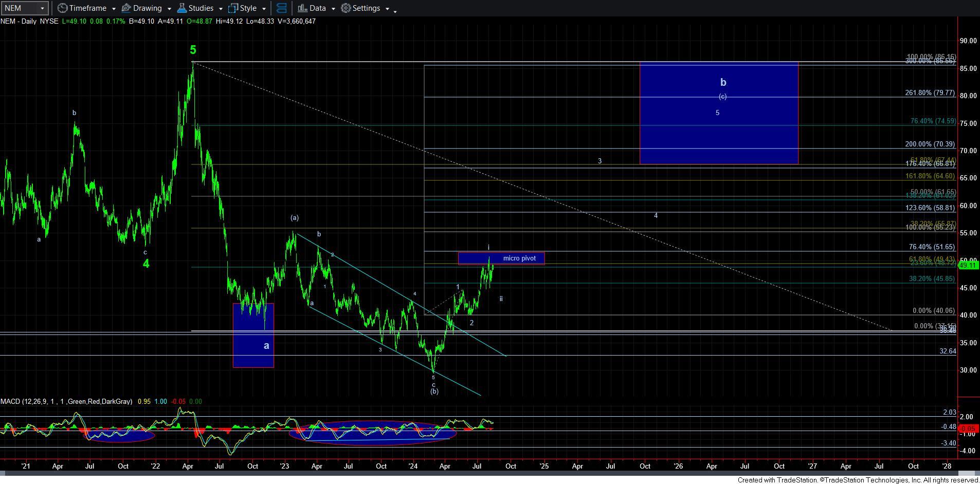The image size is (980, 484).
Task: Click the blue stacked-bars linking icon in toolbar
Action: tap(281, 8)
